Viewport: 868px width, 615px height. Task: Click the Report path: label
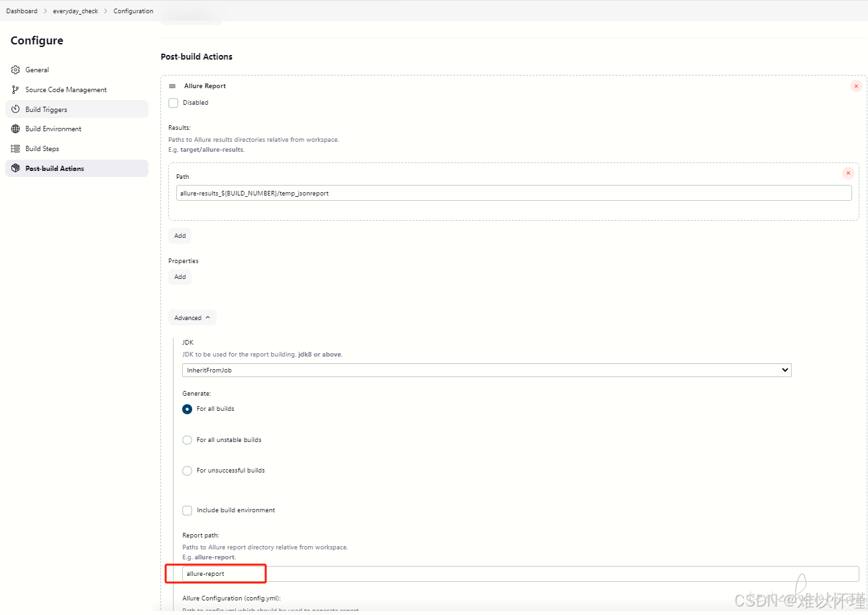(201, 535)
